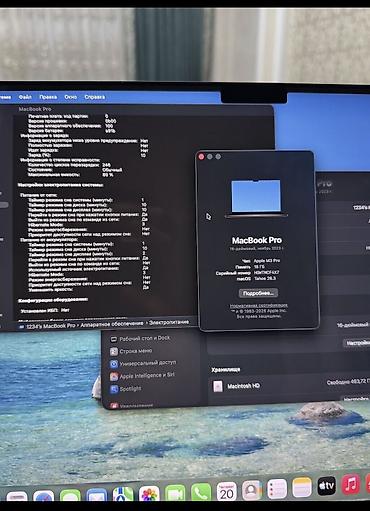The height and width of the screenshot is (511, 370).
Task: Click the Macintosh HD drive icon
Action: coord(218,386)
